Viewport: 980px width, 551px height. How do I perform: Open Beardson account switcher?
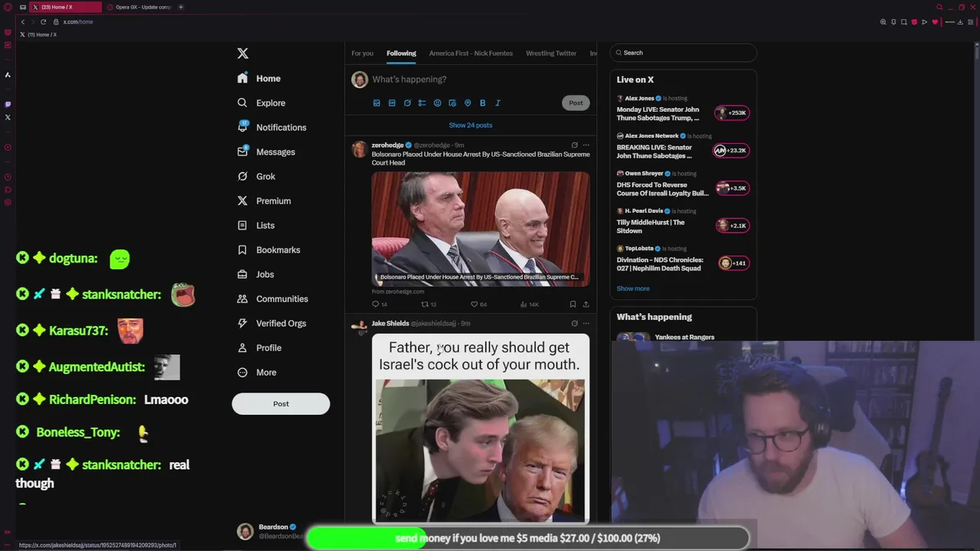click(x=270, y=531)
